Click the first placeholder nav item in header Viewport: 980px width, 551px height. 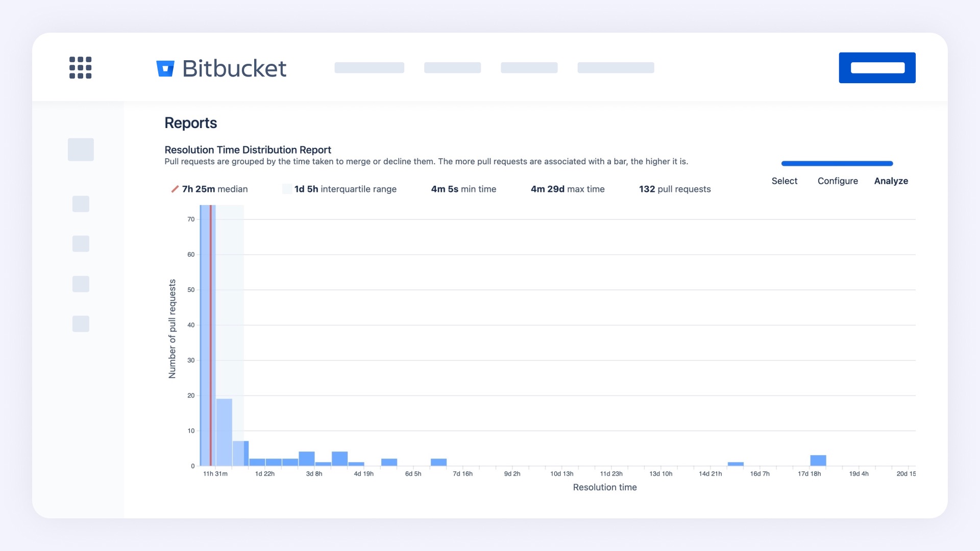369,68
